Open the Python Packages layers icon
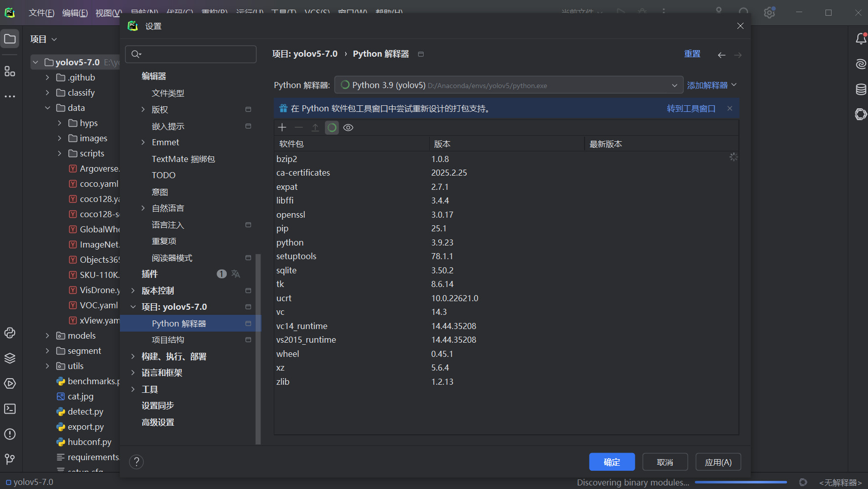868x489 pixels. pyautogui.click(x=10, y=358)
